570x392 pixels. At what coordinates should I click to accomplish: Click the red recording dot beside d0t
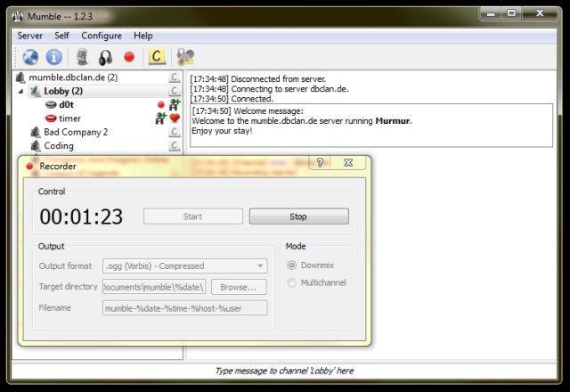tap(161, 105)
